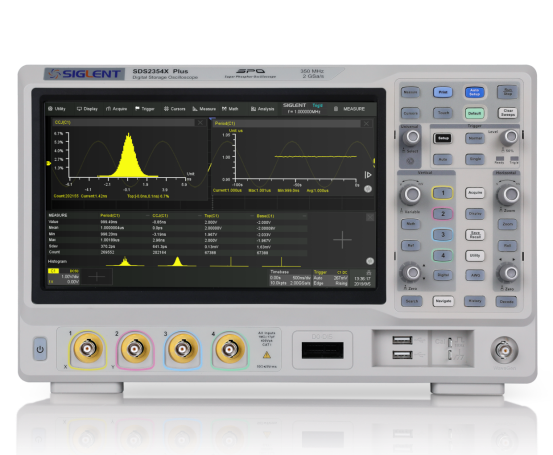This screenshot has width=553, height=455.
Task: Click the trigger Single button
Action: pyautogui.click(x=475, y=159)
